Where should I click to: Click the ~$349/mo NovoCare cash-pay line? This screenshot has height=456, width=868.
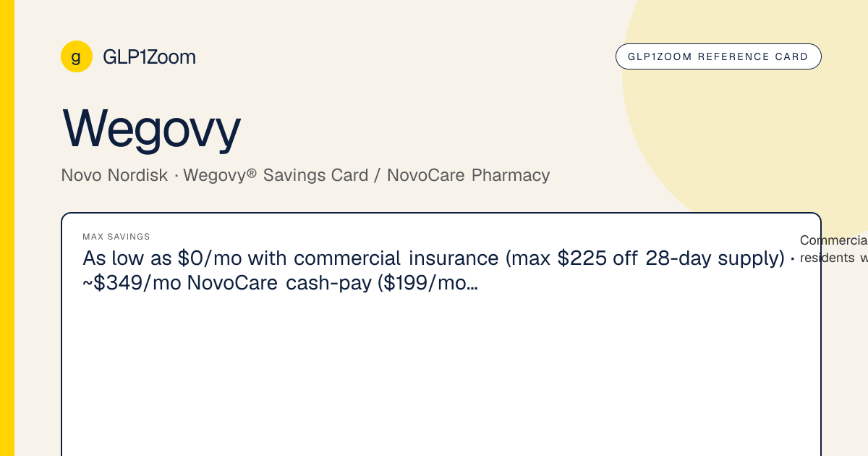230,283
